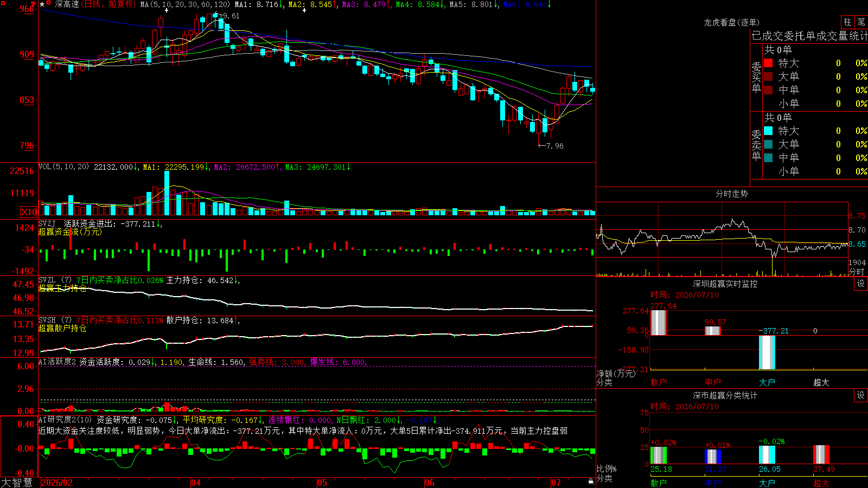Click the AI研究度2(10) indicator name
Screen dimensions: 868x488
(66, 420)
